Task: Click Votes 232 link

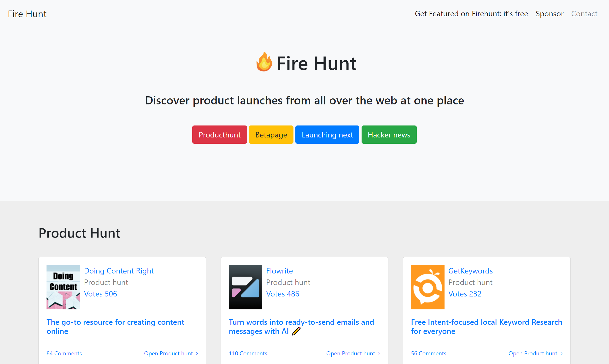Action: (465, 294)
